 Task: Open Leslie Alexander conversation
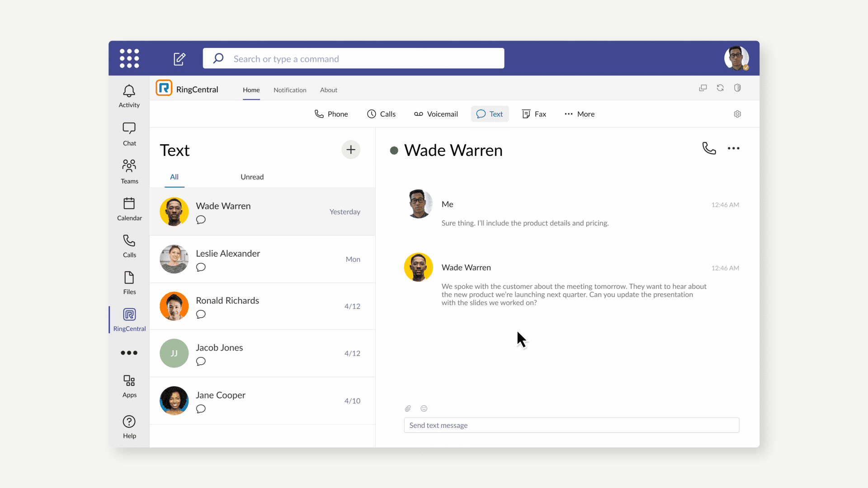[262, 259]
